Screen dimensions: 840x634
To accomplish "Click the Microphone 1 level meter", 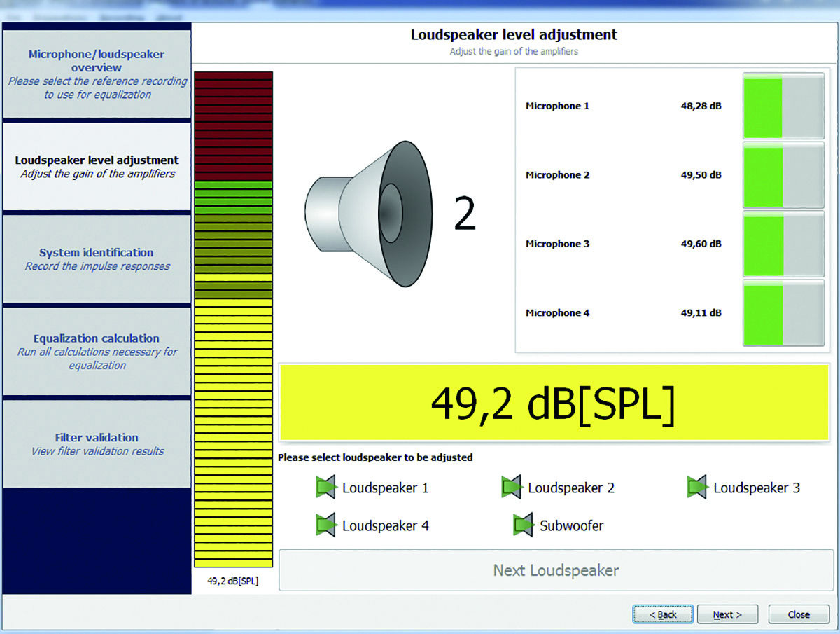I will click(x=784, y=106).
